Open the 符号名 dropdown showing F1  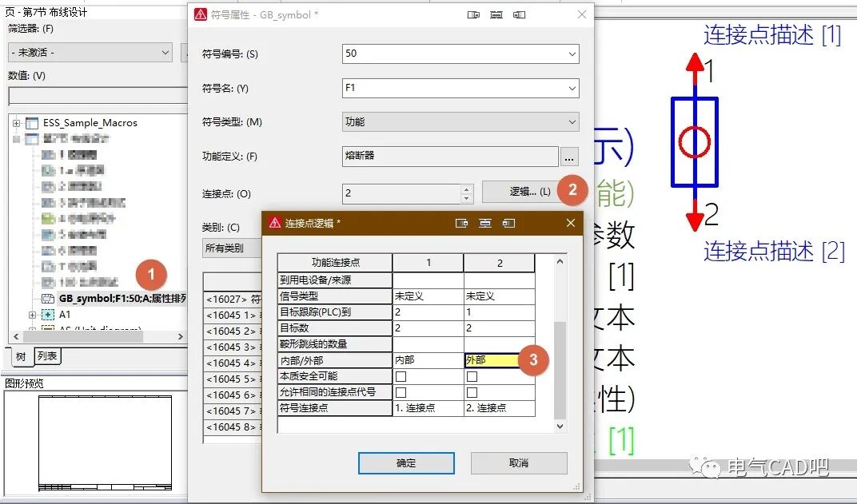[572, 88]
